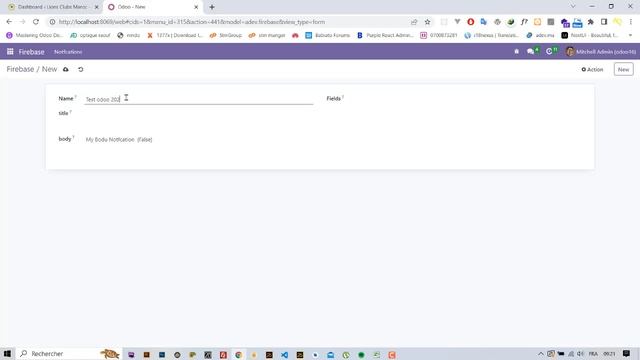
Task: Close the Dashboard Lions Clubs tab
Action: 96,7
